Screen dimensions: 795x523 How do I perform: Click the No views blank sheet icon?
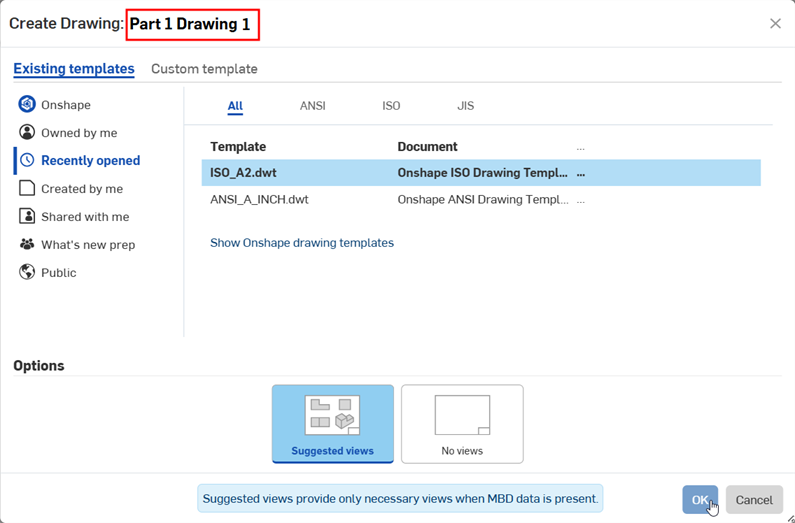462,415
